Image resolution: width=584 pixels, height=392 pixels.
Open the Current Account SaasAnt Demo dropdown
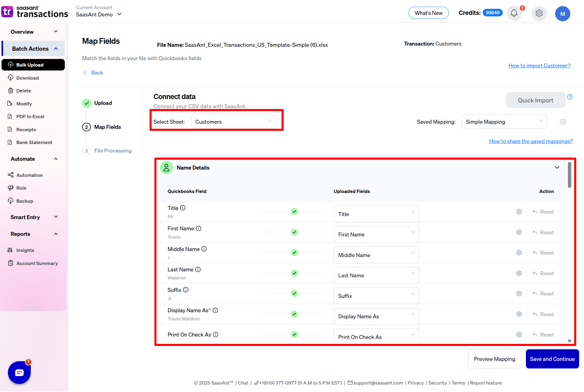point(99,14)
